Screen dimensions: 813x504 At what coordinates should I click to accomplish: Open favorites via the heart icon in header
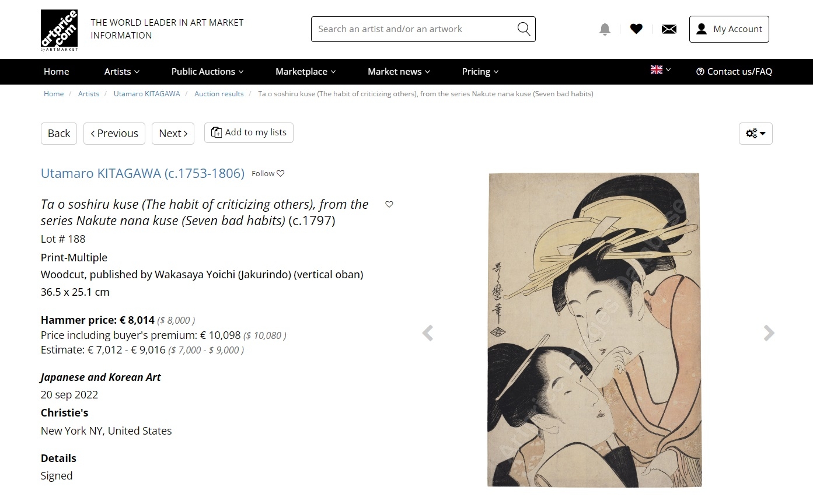coord(636,29)
